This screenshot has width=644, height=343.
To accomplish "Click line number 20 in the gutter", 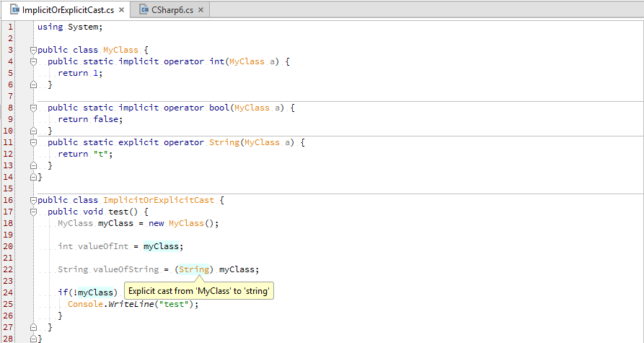I will coord(8,246).
